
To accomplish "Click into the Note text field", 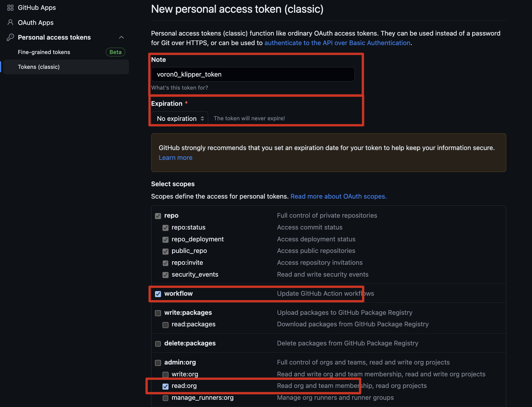I will click(253, 74).
